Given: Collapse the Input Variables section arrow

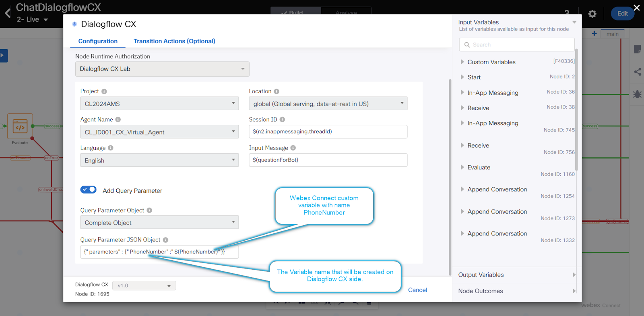Looking at the screenshot, I should (574, 22).
